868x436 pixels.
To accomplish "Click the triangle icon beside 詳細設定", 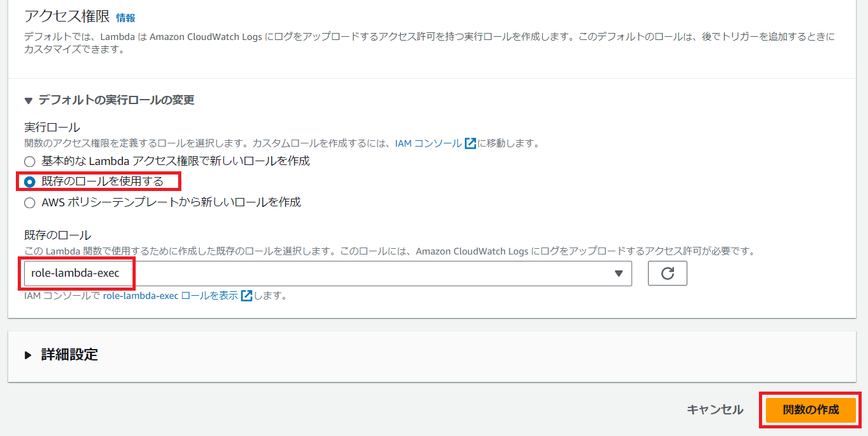I will tap(28, 355).
